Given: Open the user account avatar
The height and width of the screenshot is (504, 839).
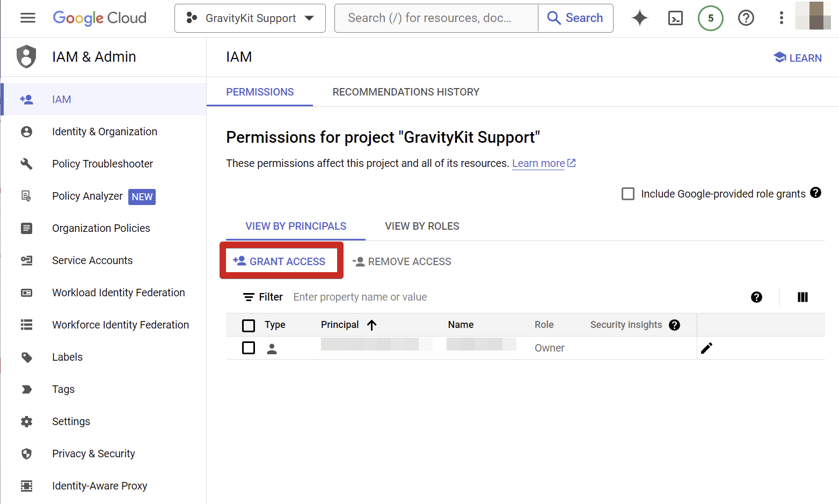Looking at the screenshot, I should 813,16.
